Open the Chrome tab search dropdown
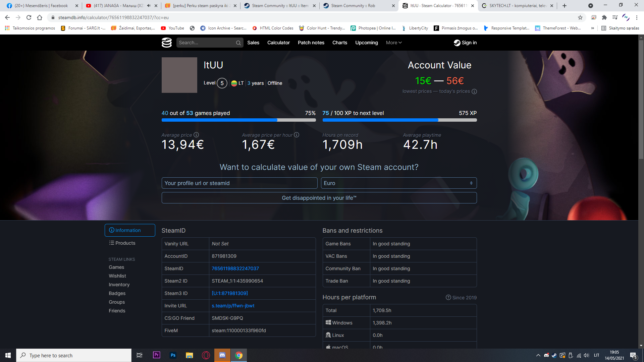Image resolution: width=644 pixels, height=362 pixels. (x=591, y=6)
